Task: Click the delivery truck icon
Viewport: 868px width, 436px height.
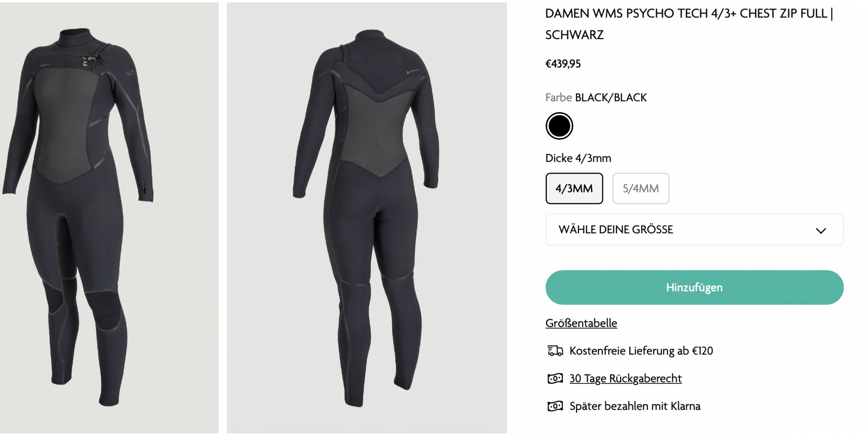Action: [555, 351]
